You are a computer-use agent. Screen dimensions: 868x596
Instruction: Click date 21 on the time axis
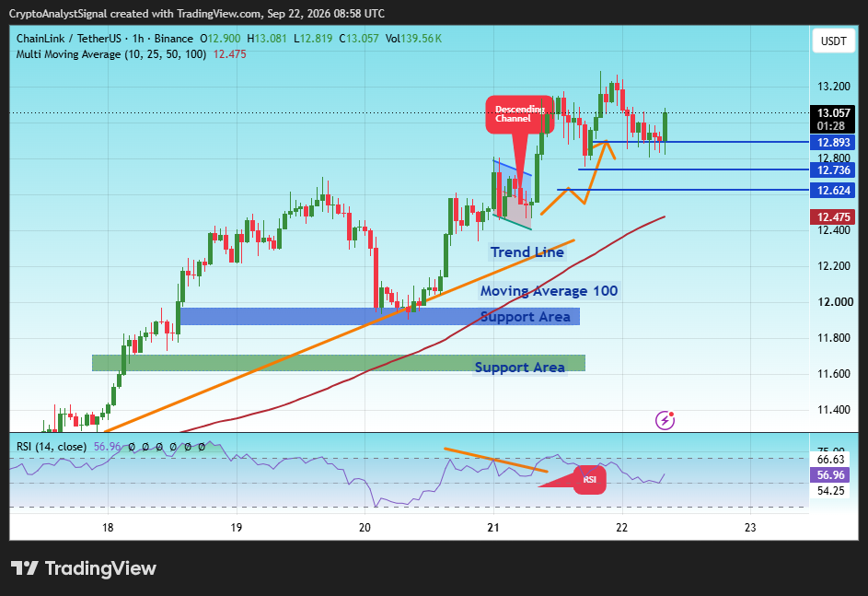click(x=493, y=527)
